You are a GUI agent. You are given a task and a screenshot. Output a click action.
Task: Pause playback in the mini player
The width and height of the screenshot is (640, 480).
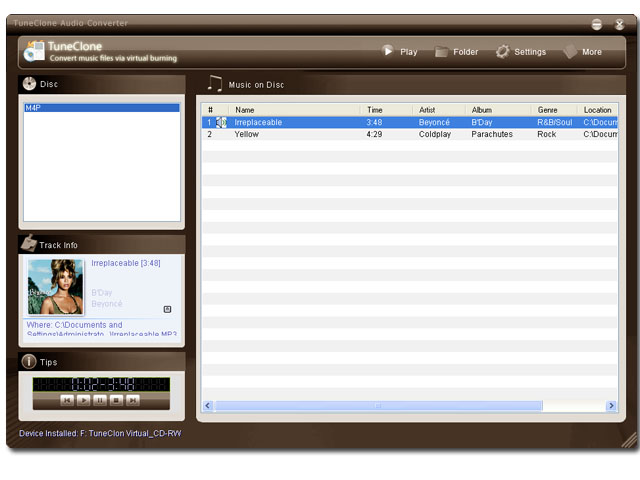100,400
